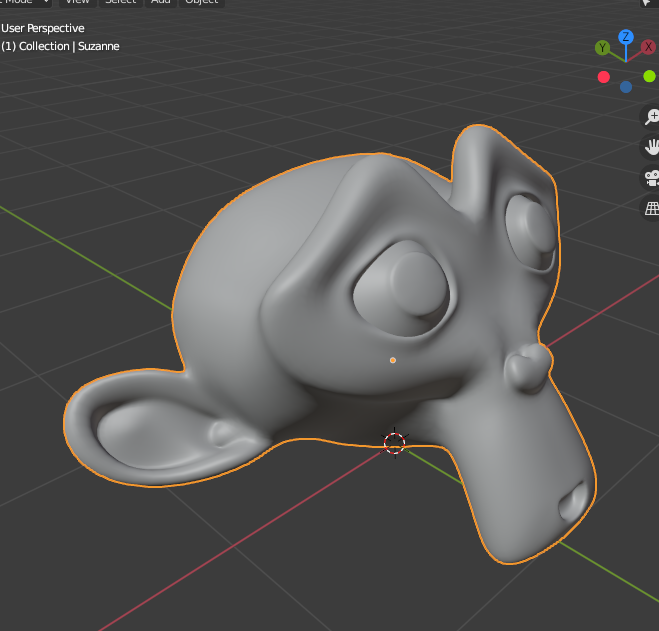Click the zoom magnifier viewport button
This screenshot has height=631, width=659.
tap(652, 116)
